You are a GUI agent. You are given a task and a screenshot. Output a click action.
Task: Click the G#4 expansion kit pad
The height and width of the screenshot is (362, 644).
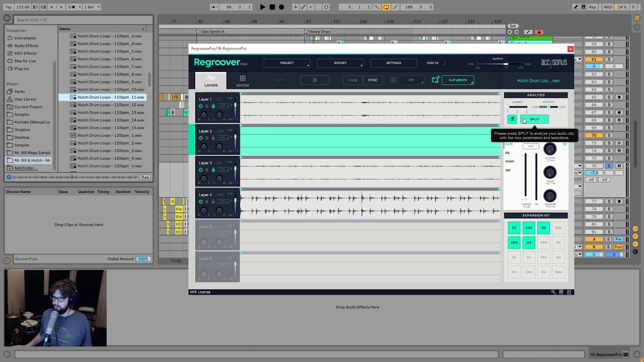[x=514, y=242]
